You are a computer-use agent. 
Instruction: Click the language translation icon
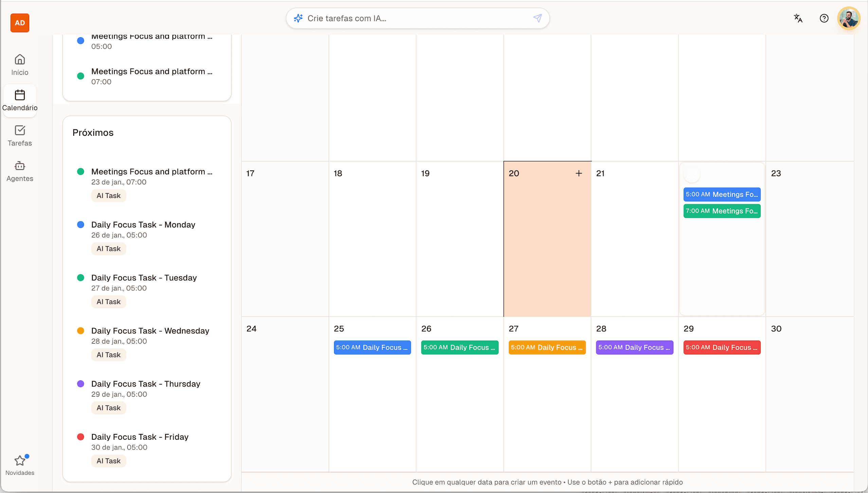(x=797, y=18)
